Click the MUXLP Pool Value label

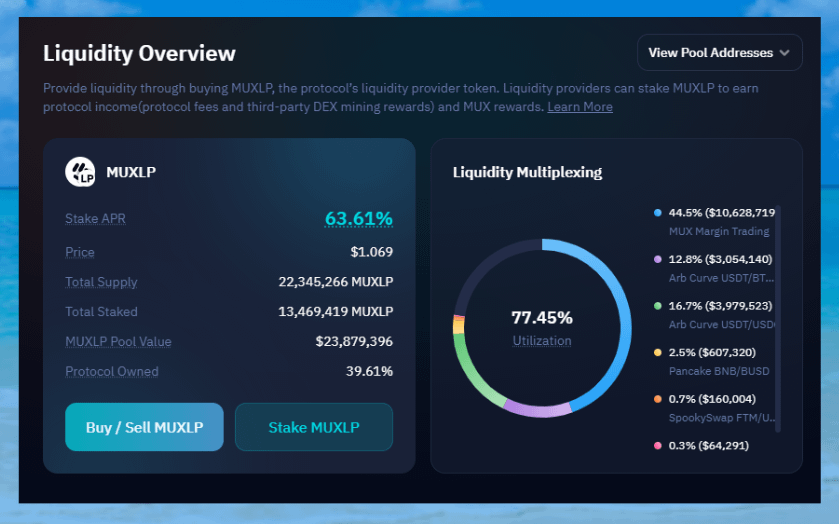point(118,342)
